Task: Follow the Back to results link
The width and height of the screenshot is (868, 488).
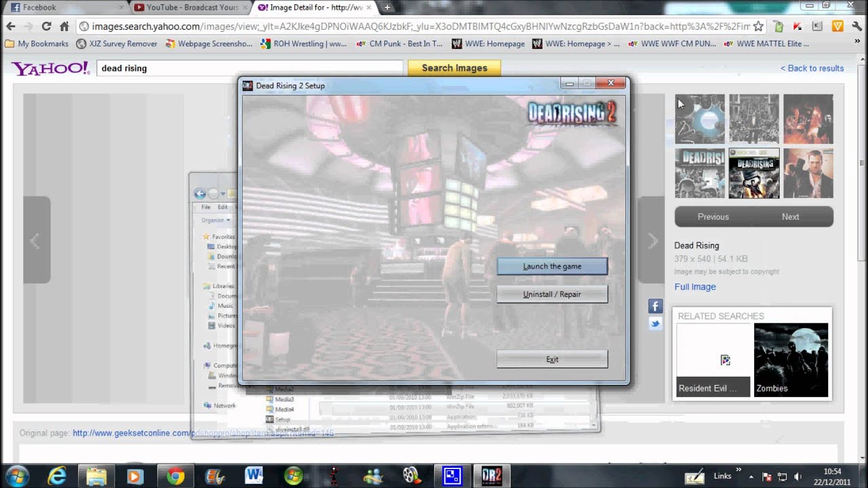Action: [812, 68]
